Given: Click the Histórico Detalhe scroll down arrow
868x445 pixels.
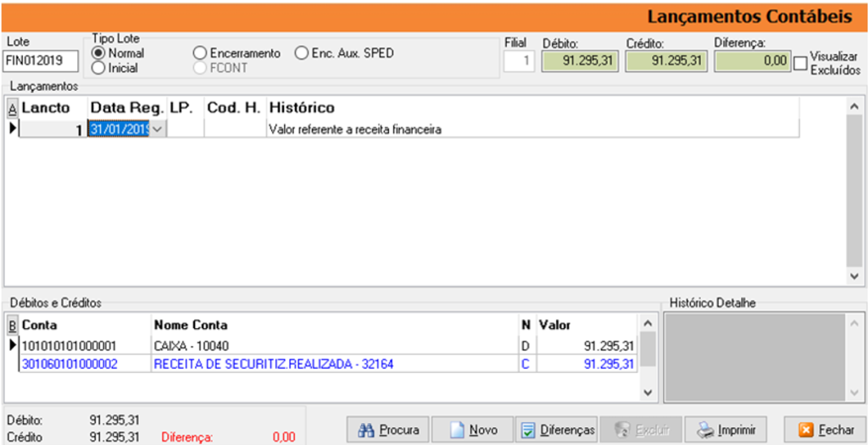Looking at the screenshot, I should coord(853,392).
